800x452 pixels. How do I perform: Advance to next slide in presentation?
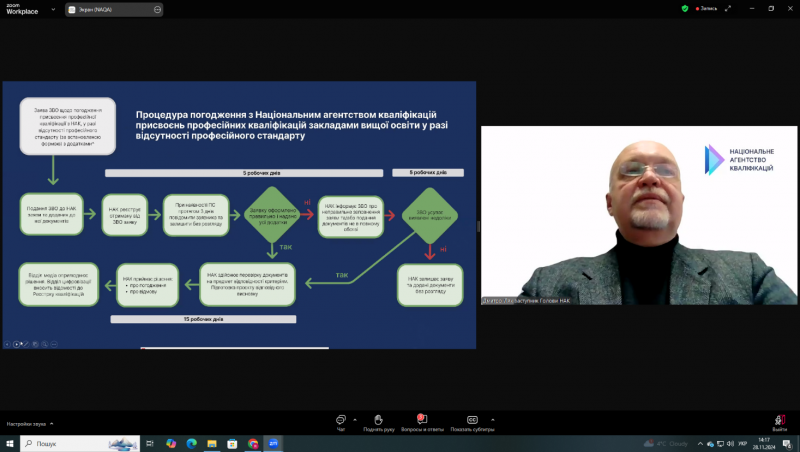16,344
